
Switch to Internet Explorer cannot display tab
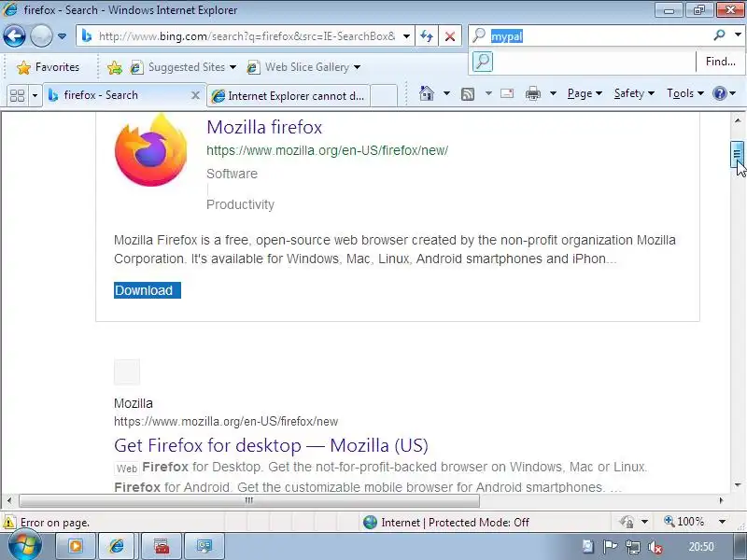pos(289,96)
